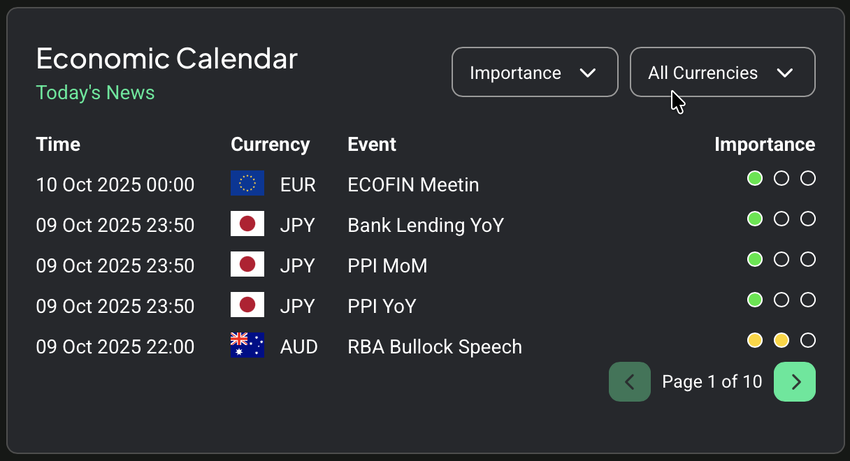This screenshot has width=850, height=461.
Task: Click the Australia flag icon for AUD
Action: pyautogui.click(x=247, y=346)
